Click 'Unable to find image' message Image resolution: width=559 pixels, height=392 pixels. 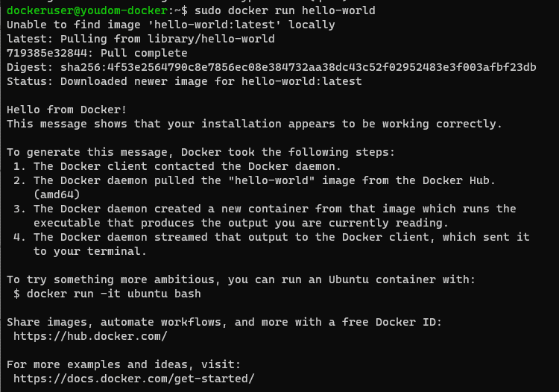(x=171, y=25)
